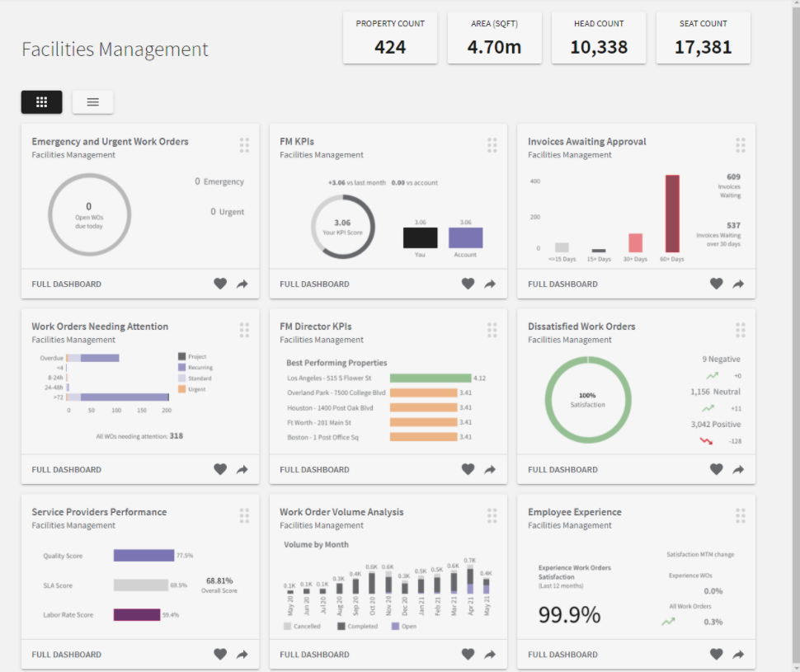800x672 pixels.
Task: Click the drag handle on Emergency and Urgent Work Orders card
Action: [x=244, y=144]
